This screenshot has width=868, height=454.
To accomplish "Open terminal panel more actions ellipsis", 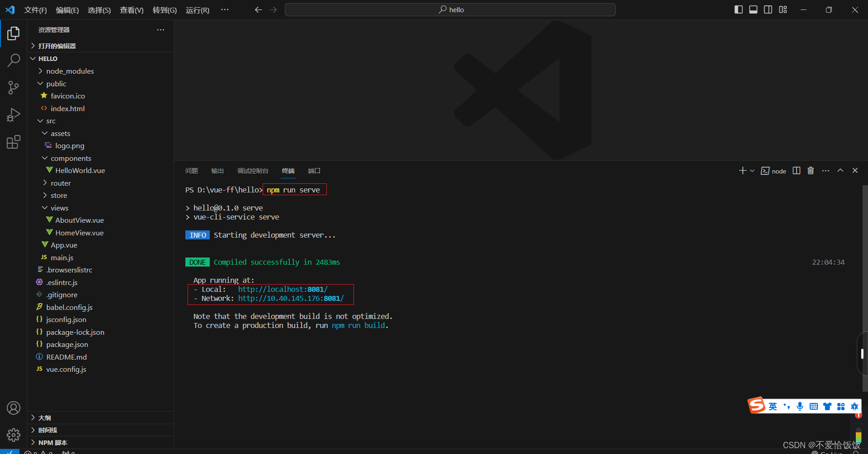I will pos(826,170).
